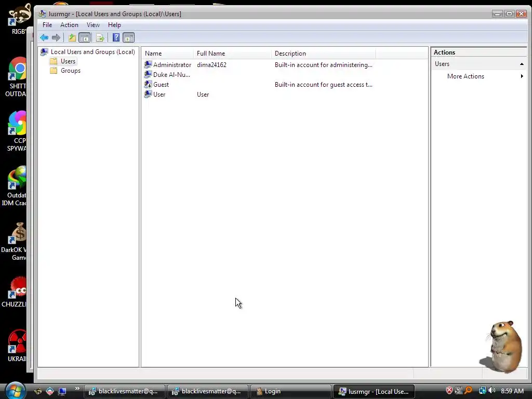Click the dima24162 full name cell
The width and height of the screenshot is (532, 399).
211,65
